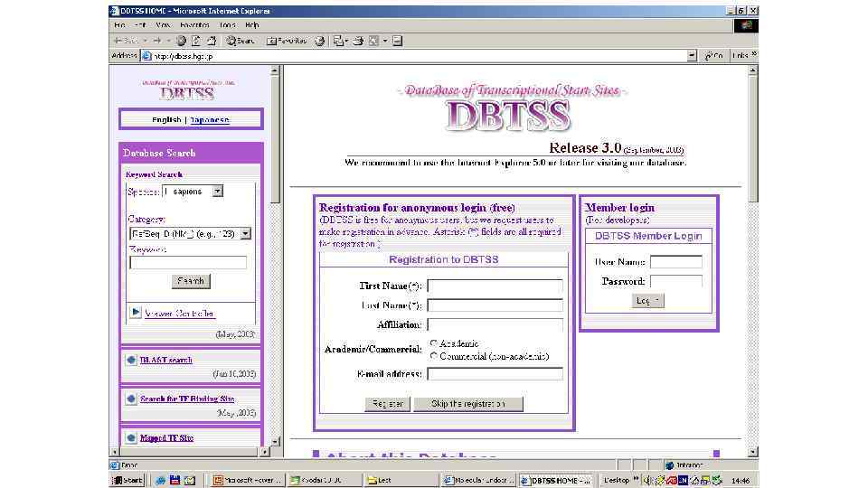Image resolution: width=868 pixels, height=488 pixels.
Task: Select the Commercial (non-academic) radio button
Action: coord(433,356)
